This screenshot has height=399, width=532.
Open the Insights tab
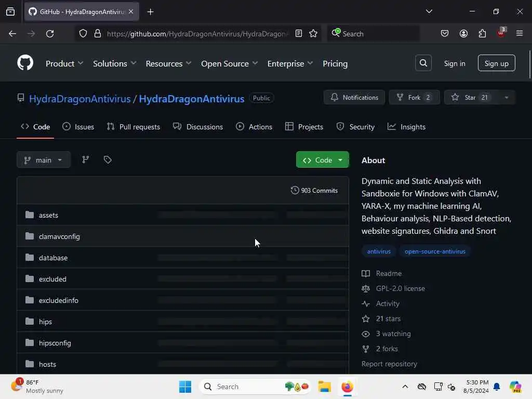point(406,127)
